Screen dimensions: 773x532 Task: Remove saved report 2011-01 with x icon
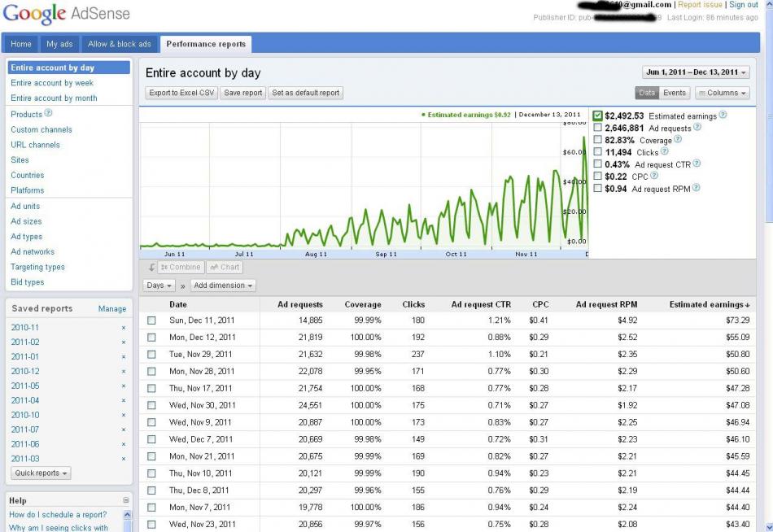pyautogui.click(x=124, y=357)
